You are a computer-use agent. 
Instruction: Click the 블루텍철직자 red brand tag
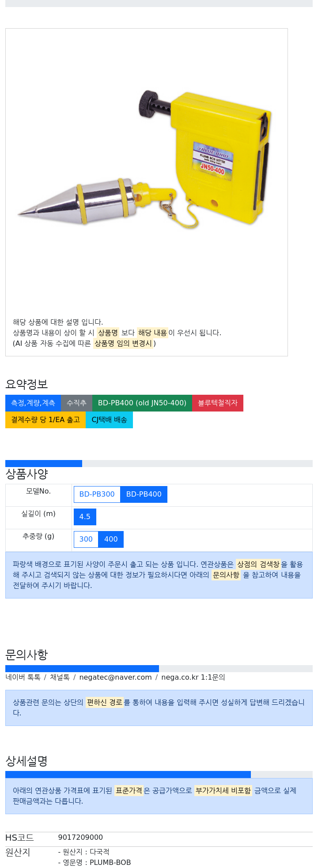click(x=218, y=403)
